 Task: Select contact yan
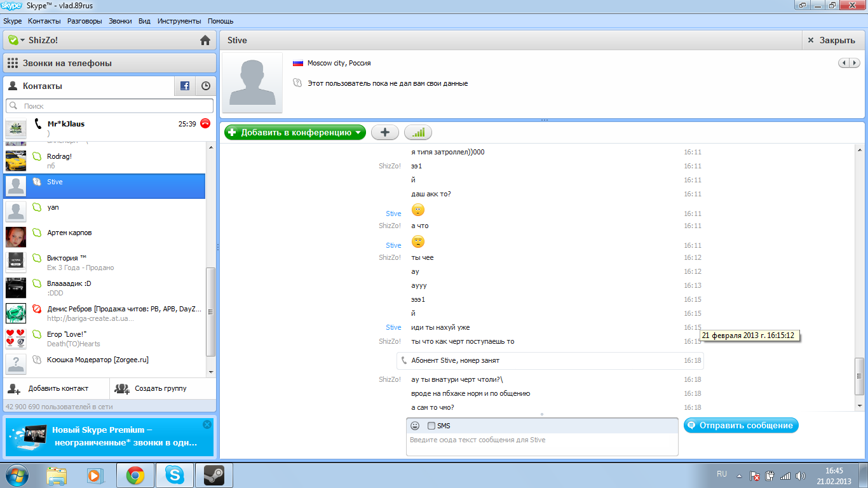(x=104, y=212)
